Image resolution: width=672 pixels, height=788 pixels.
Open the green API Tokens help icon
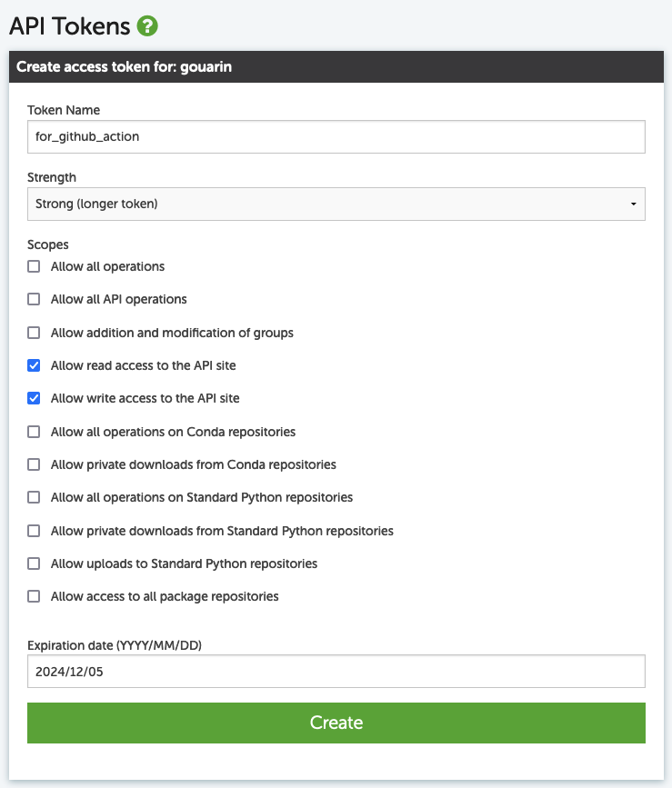click(147, 26)
